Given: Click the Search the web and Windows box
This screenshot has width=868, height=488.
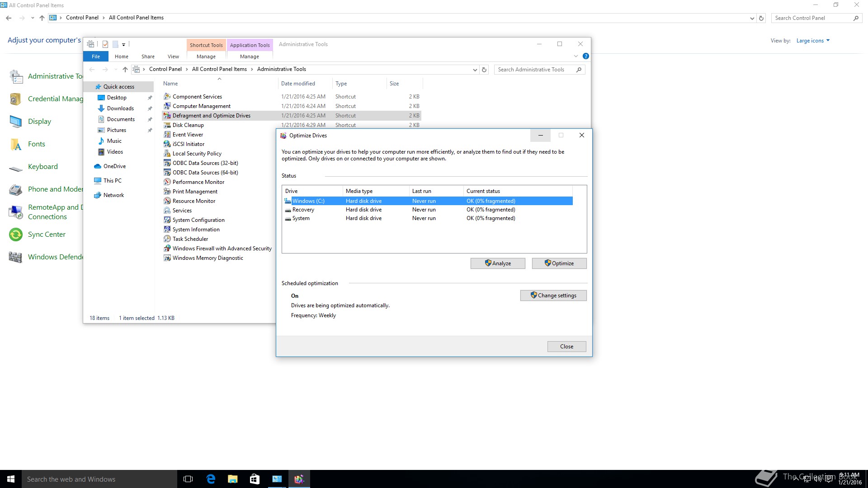Looking at the screenshot, I should (x=99, y=479).
